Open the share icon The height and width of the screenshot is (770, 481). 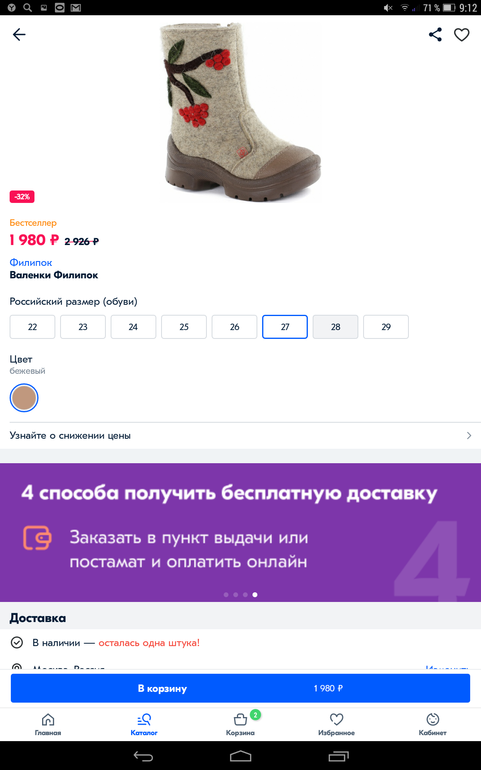(x=435, y=34)
